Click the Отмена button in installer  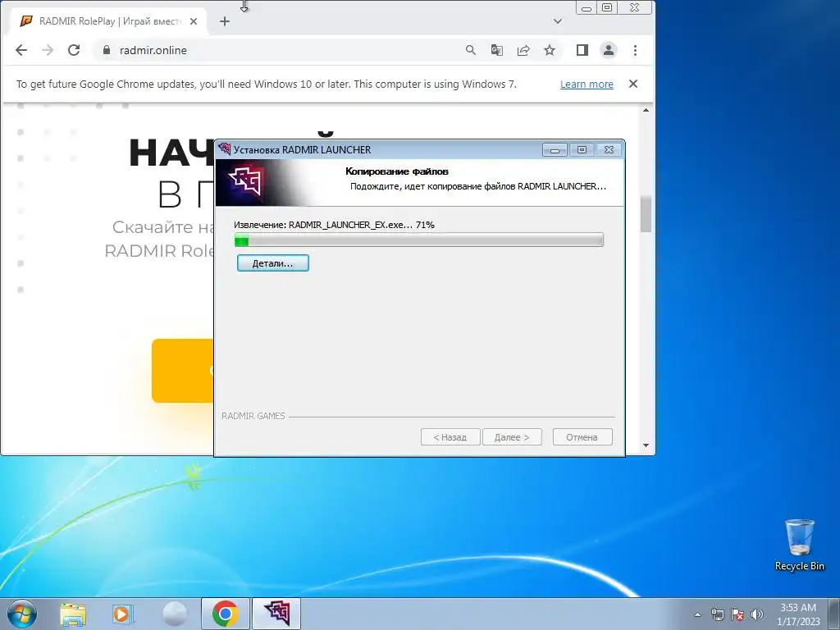(x=582, y=437)
